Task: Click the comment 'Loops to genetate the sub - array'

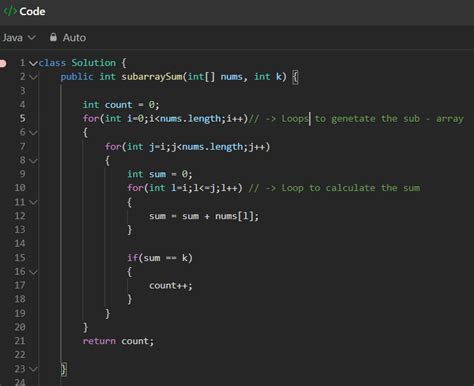Action: (x=372, y=118)
